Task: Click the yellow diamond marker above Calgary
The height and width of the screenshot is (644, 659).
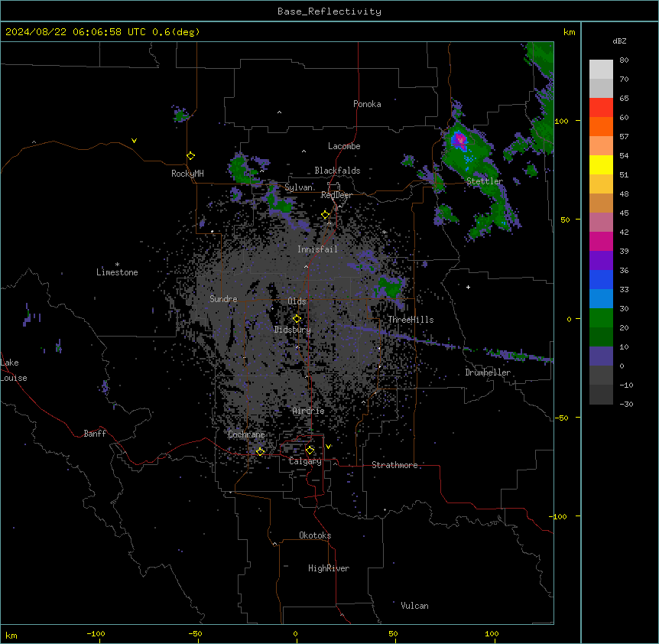Action: (310, 450)
